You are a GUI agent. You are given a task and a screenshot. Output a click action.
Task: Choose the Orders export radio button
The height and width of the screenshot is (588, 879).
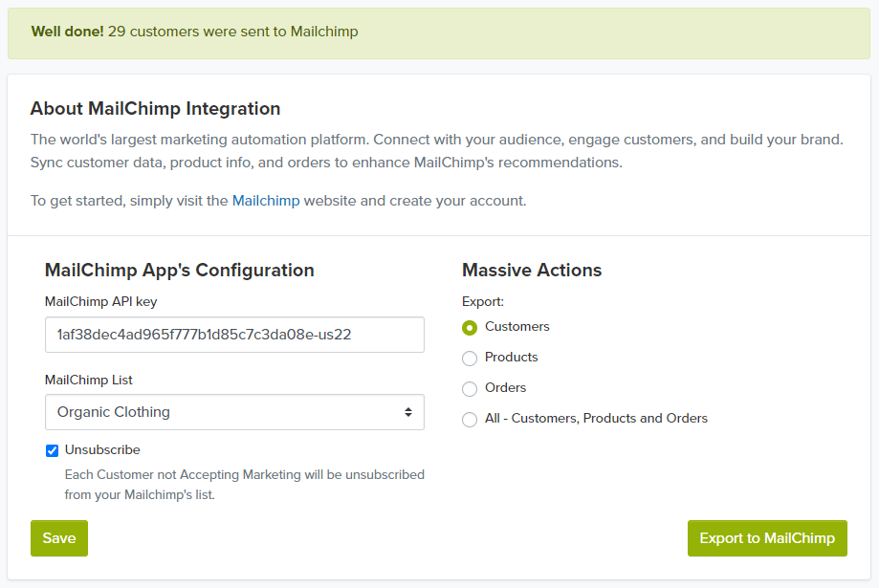click(470, 389)
